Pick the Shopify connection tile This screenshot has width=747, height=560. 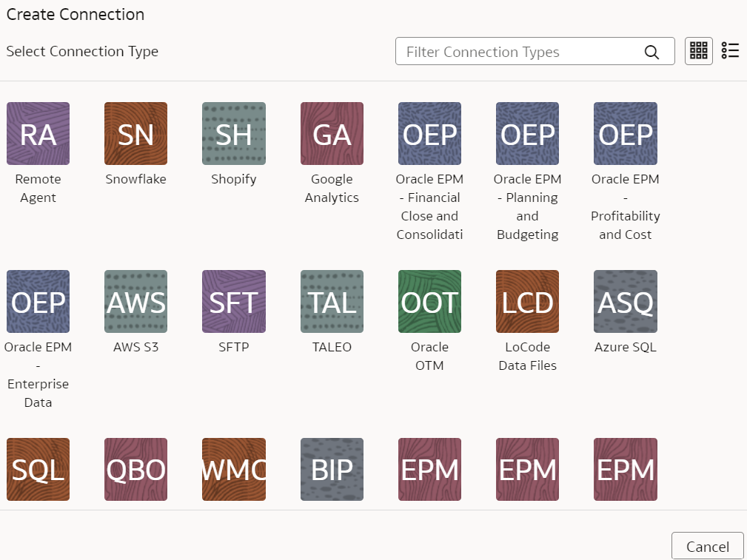233,134
